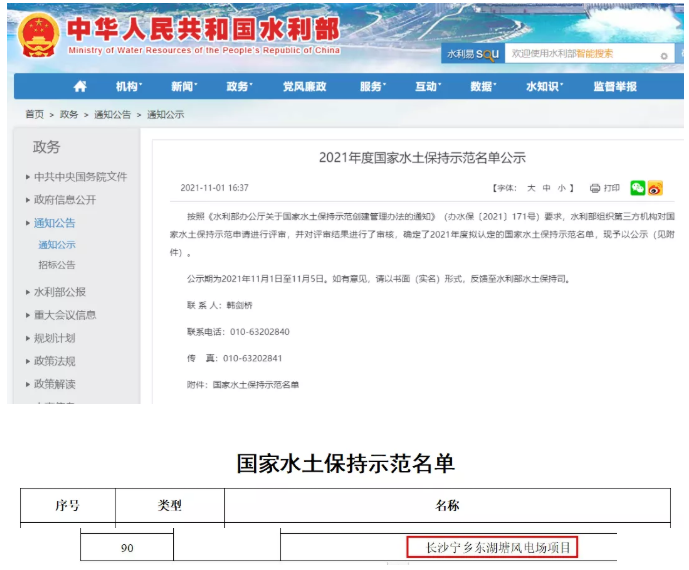
Task: Open the 机构 navigation menu
Action: 129,87
